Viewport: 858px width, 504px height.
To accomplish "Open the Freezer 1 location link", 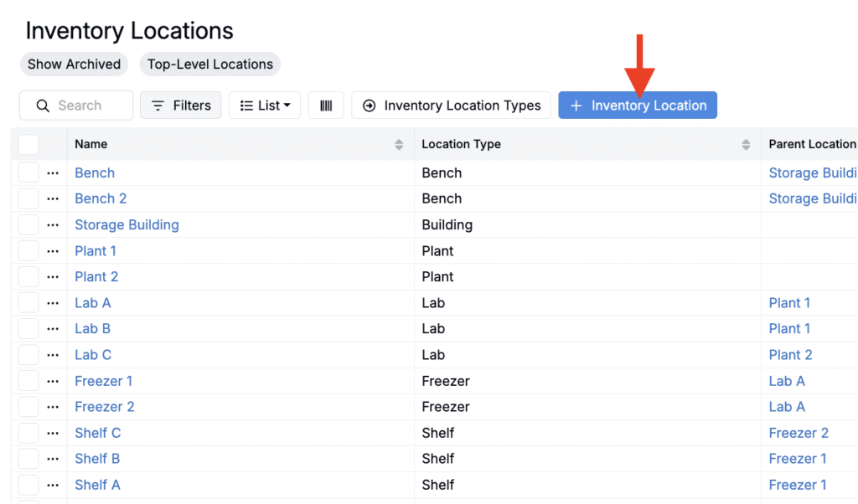I will pos(104,381).
